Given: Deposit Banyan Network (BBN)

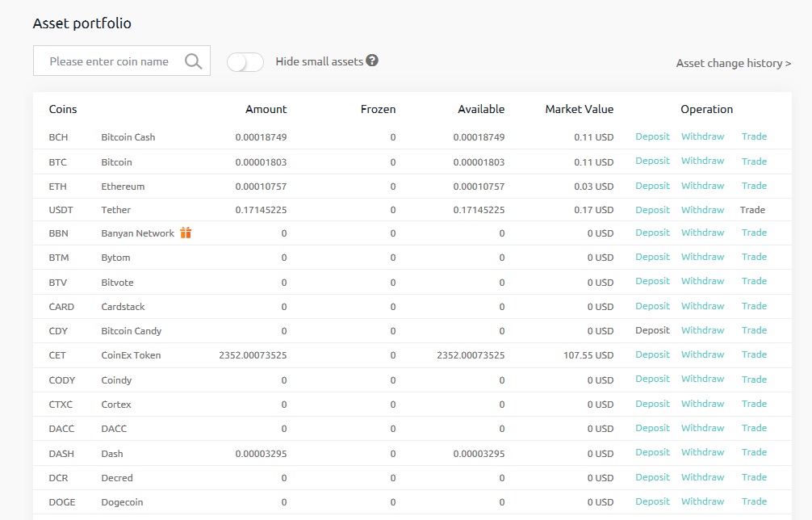Looking at the screenshot, I should coord(652,233).
